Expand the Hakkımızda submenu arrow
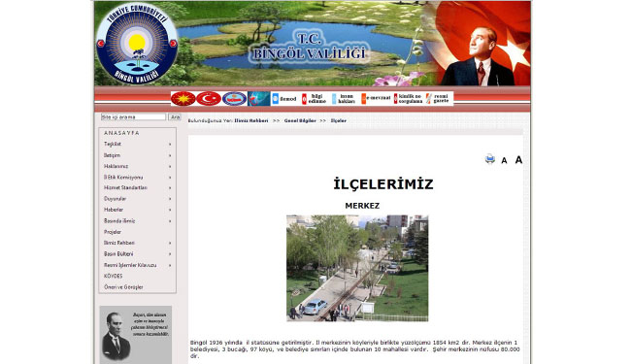The height and width of the screenshot is (364, 631). (170, 166)
